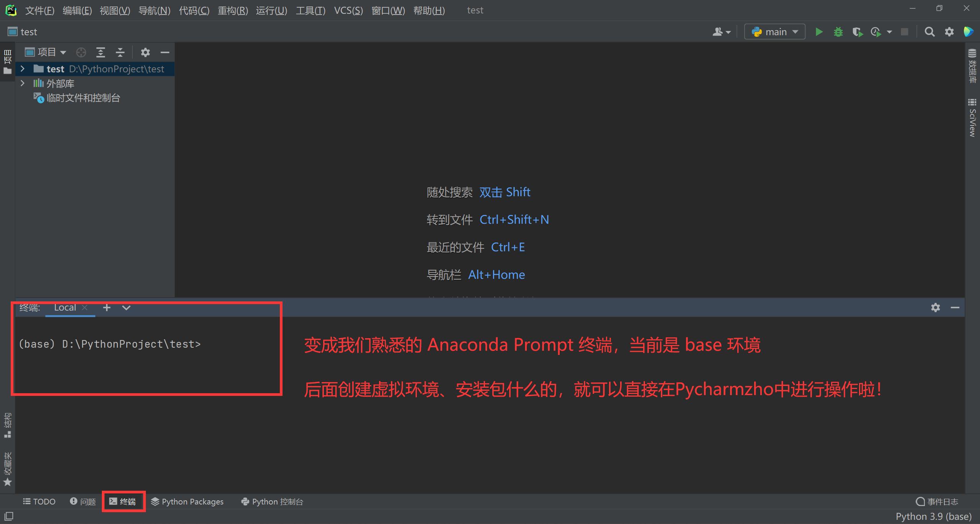This screenshot has width=980, height=524.
Task: Expand the 外部库 tree node
Action: pyautogui.click(x=22, y=83)
